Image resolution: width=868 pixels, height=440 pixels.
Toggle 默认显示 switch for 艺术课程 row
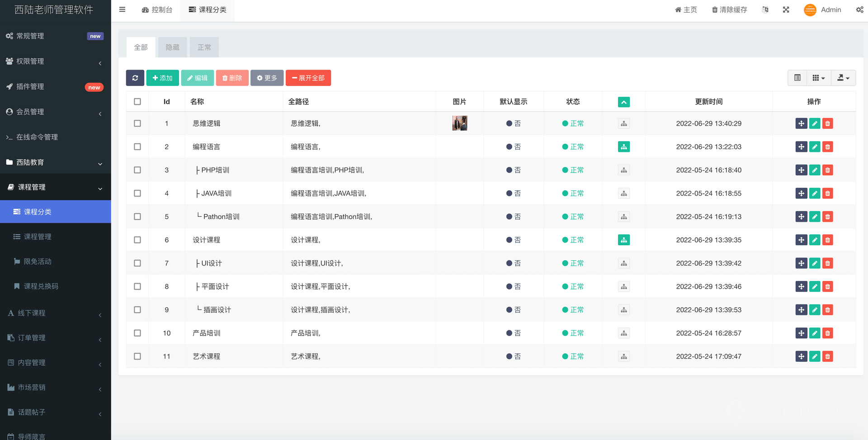(514, 356)
